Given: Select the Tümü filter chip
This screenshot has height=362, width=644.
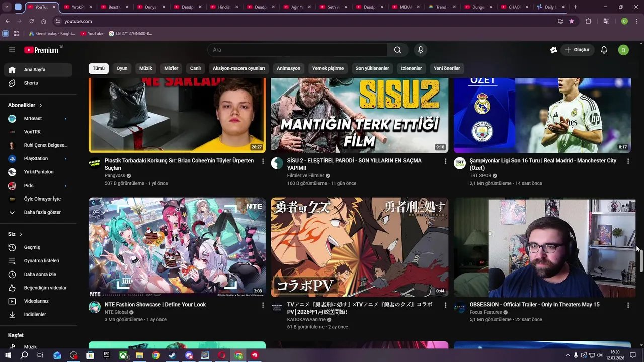Looking at the screenshot, I should pos(99,68).
